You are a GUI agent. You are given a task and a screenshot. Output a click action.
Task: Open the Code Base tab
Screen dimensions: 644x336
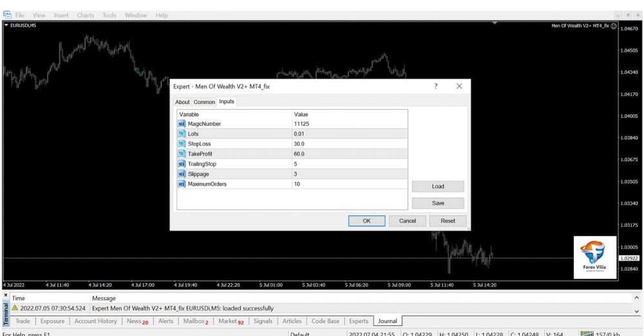326,321
